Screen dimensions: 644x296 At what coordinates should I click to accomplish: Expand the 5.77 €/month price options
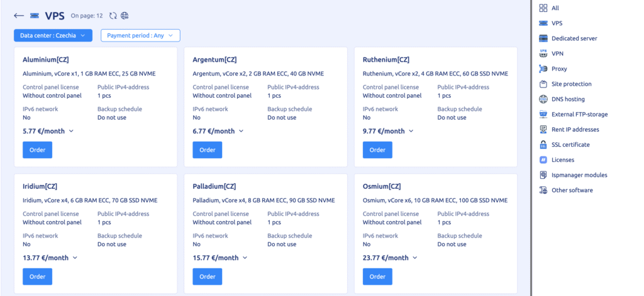tap(71, 131)
